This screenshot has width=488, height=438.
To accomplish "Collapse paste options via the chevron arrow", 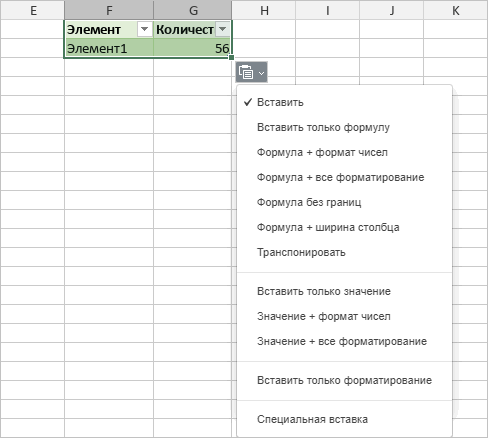I will (x=262, y=73).
